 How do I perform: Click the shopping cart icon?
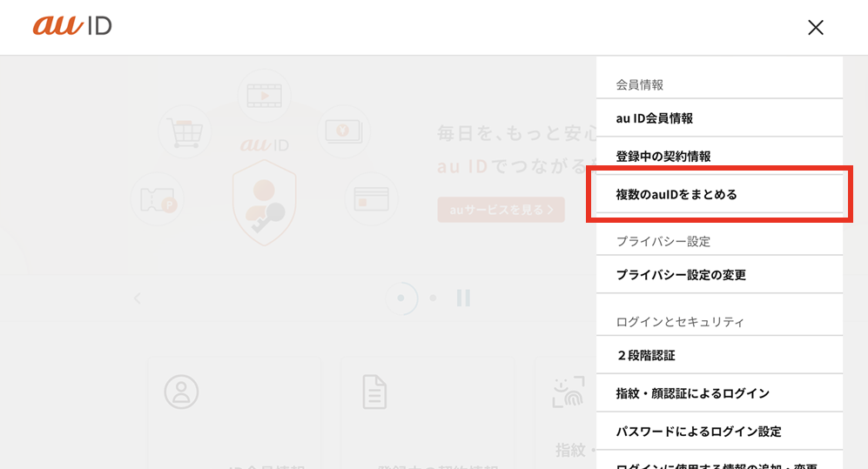click(184, 132)
